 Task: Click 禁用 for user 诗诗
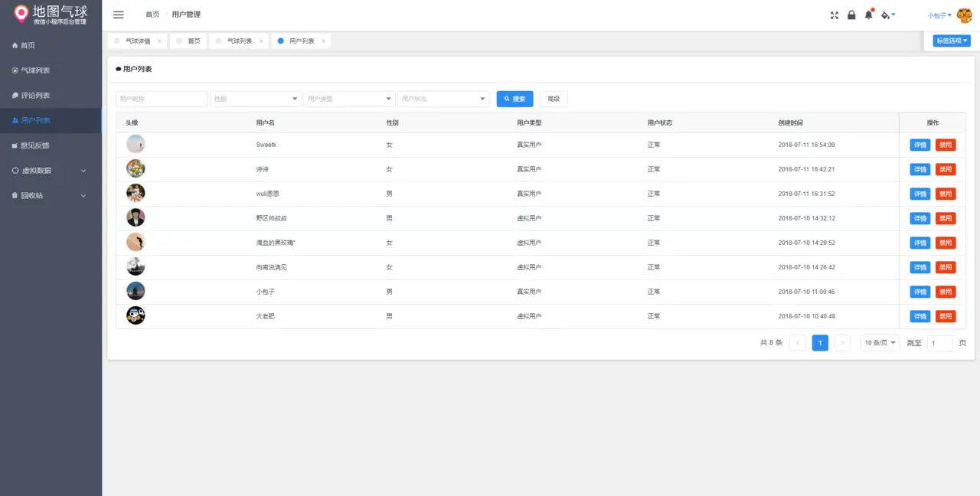(946, 169)
